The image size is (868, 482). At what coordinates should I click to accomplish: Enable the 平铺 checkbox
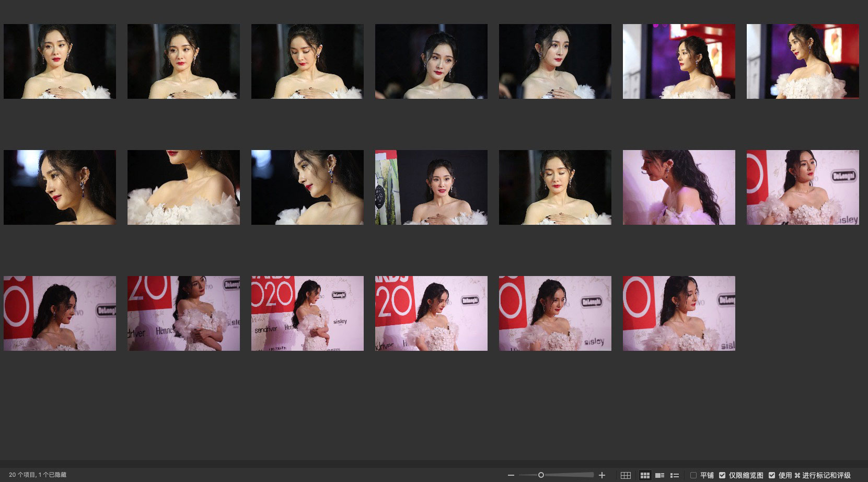coord(693,475)
